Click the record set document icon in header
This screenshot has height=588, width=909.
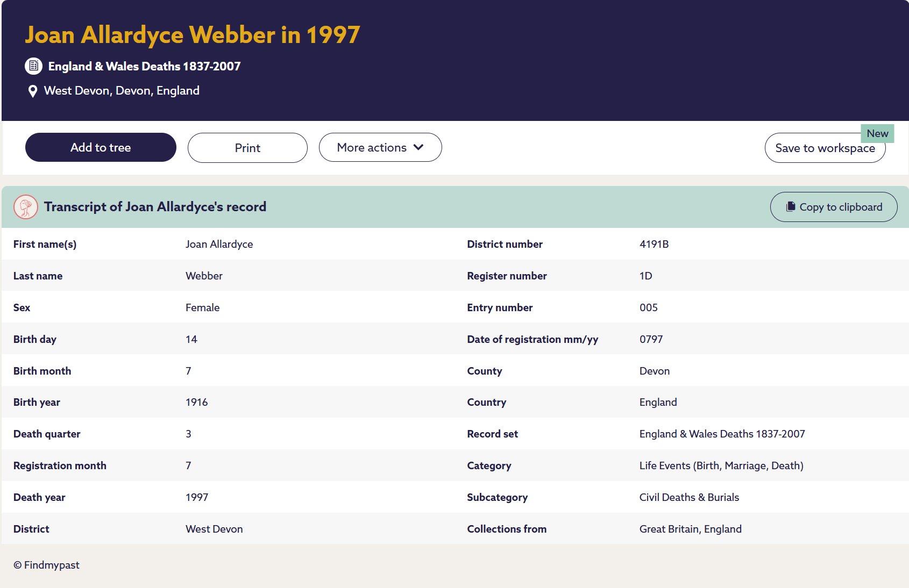point(33,66)
